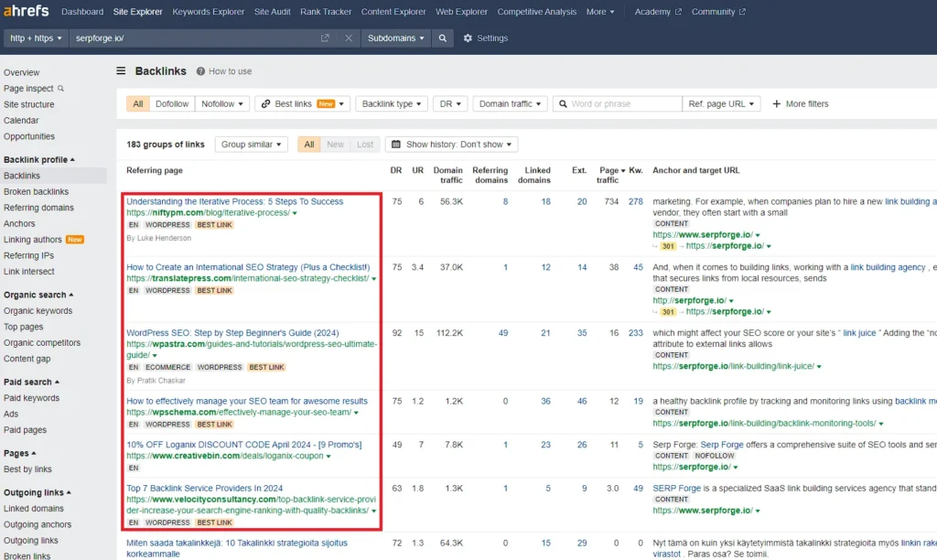Open the Backlink type dropdown
The width and height of the screenshot is (937, 560).
point(392,103)
